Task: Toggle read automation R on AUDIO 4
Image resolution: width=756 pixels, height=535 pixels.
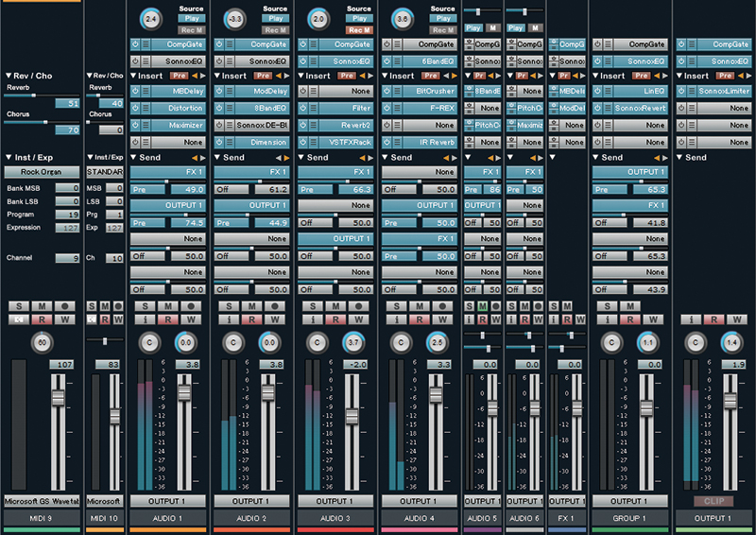Action: point(420,319)
